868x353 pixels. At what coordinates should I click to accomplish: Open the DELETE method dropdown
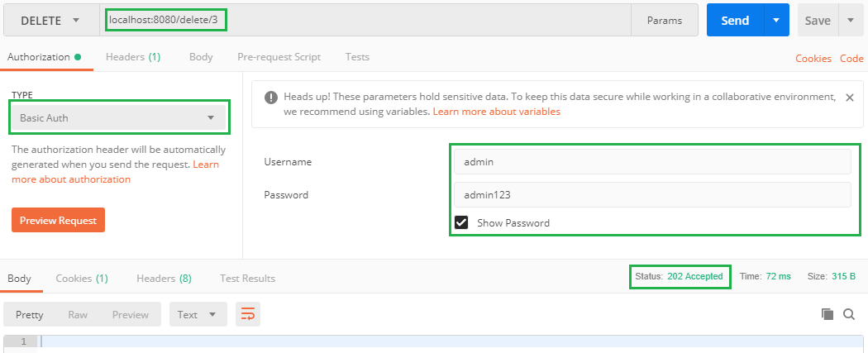click(51, 21)
